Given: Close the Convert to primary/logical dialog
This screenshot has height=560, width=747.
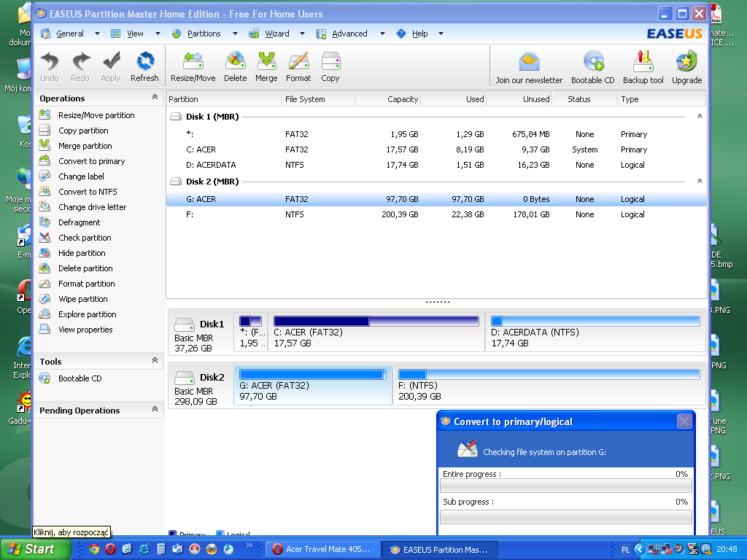Looking at the screenshot, I should tap(684, 421).
